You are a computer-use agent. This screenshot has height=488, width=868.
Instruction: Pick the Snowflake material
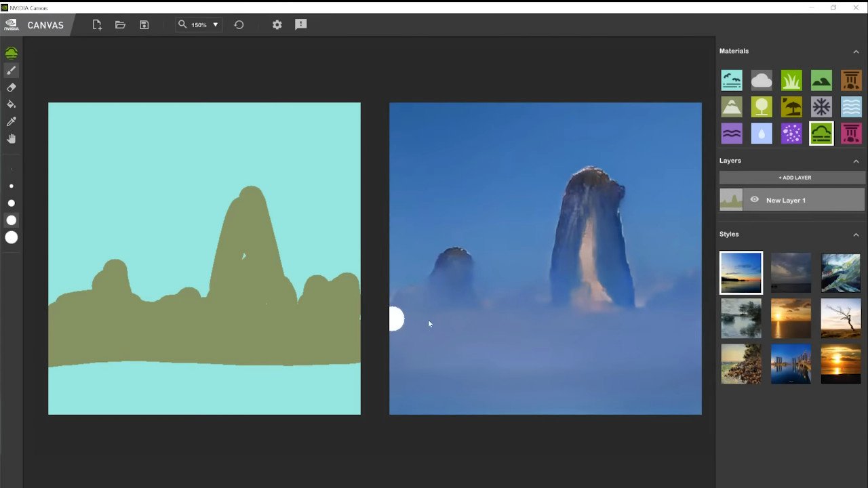[x=821, y=106]
